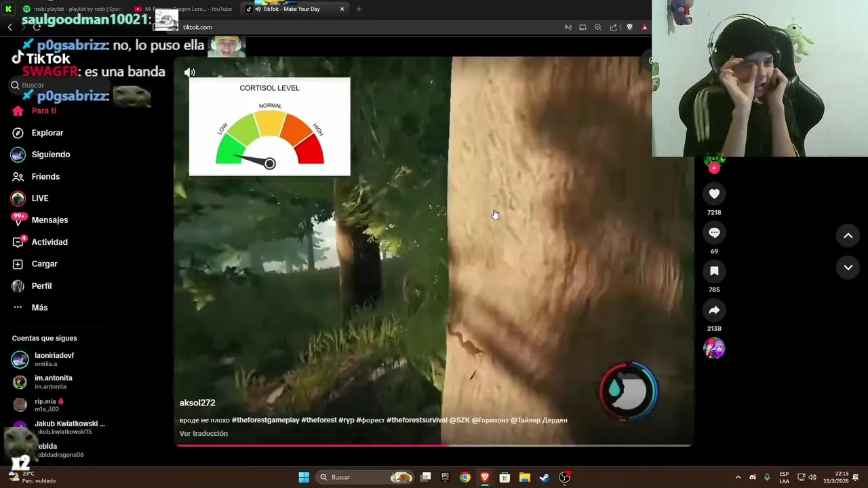
Task: Like the video with the heart icon
Action: (714, 194)
